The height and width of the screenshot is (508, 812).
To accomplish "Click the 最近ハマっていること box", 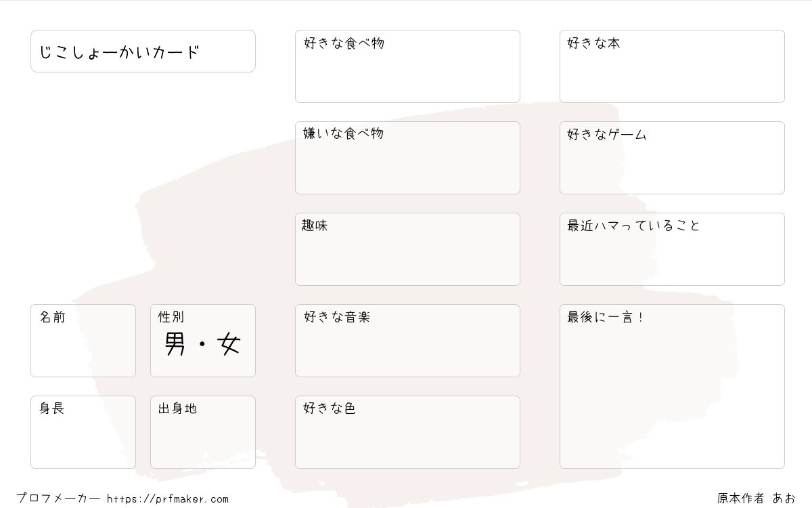I will [672, 249].
